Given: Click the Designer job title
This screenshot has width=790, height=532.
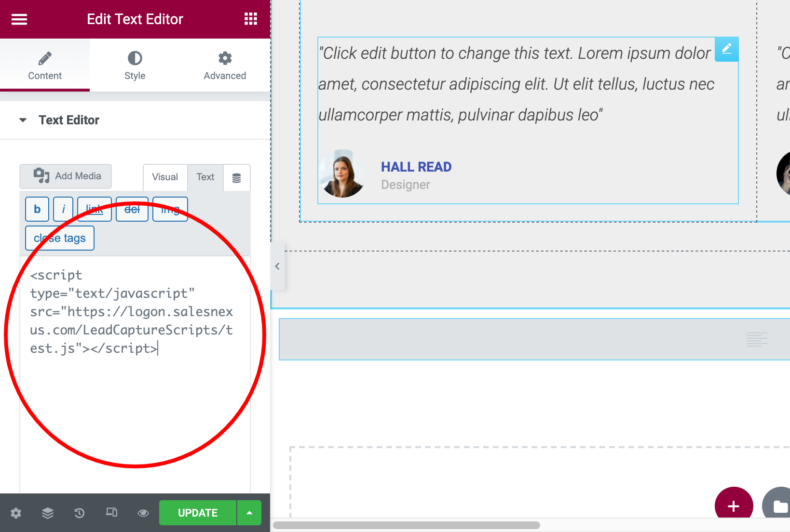Looking at the screenshot, I should [406, 185].
